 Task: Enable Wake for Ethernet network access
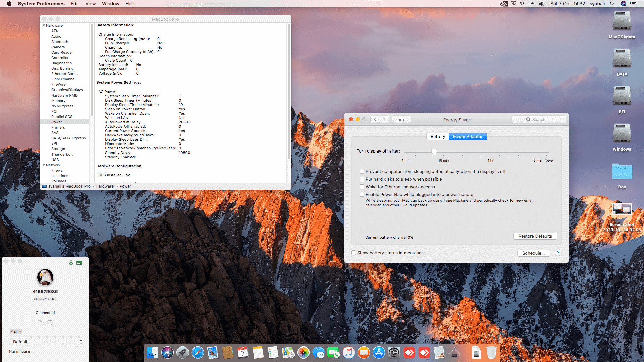(x=362, y=187)
